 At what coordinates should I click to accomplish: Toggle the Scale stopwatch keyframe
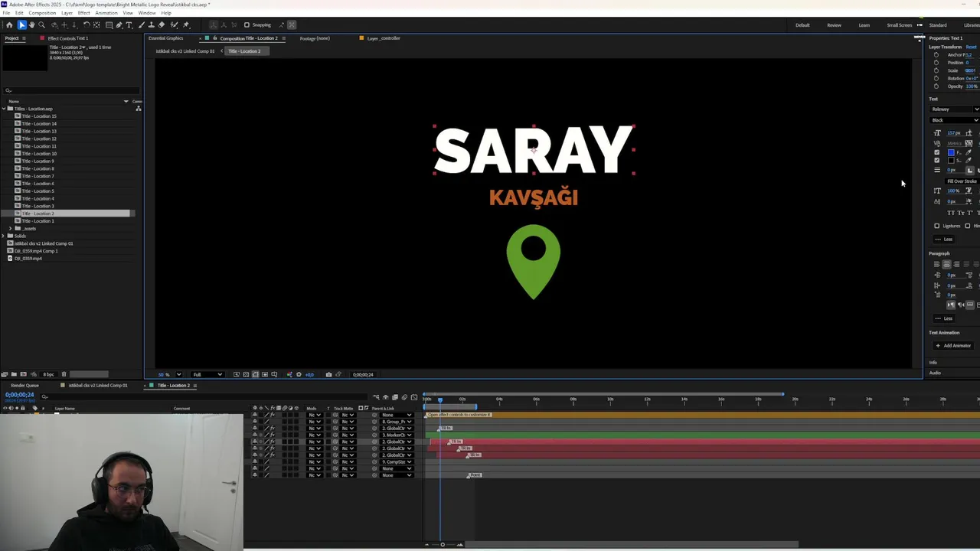tap(936, 70)
